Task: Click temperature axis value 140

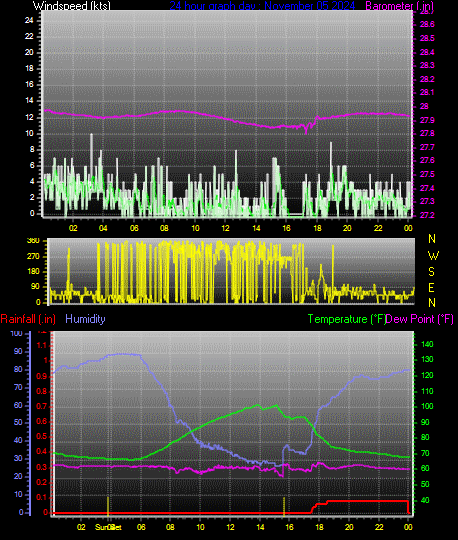Action: point(427,344)
